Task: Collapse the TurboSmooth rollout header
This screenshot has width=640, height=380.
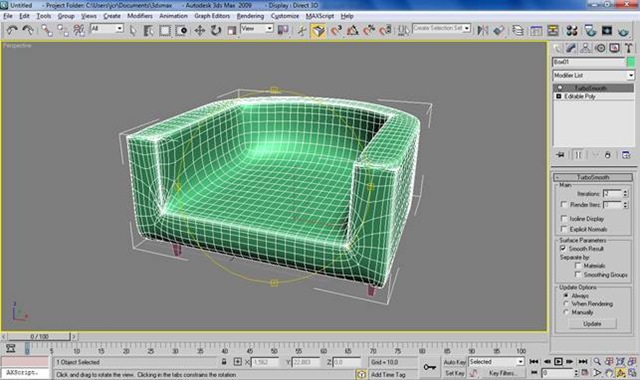Action: [x=593, y=177]
